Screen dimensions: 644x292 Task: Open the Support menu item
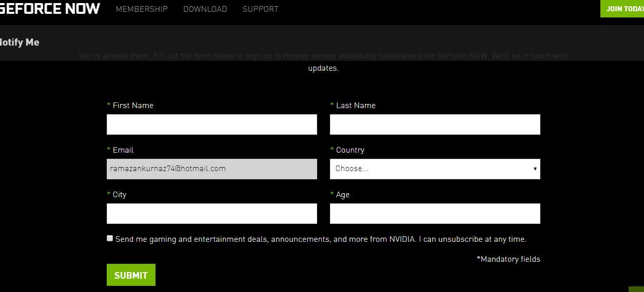tap(261, 9)
